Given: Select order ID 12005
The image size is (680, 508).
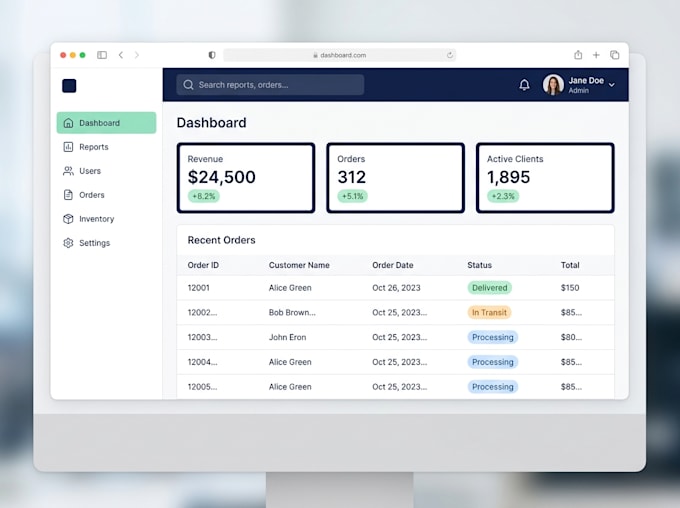Looking at the screenshot, I should (202, 387).
